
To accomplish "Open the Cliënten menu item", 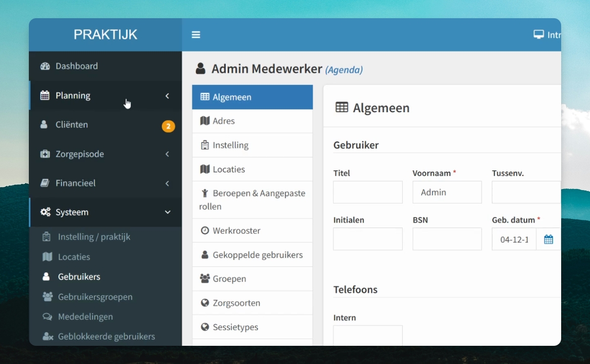I will (105, 125).
